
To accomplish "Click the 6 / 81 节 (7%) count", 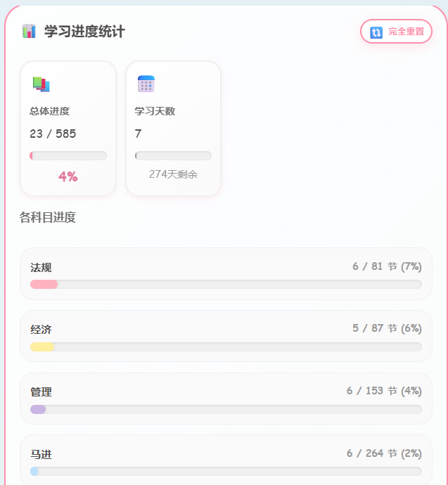I will pos(386,266).
